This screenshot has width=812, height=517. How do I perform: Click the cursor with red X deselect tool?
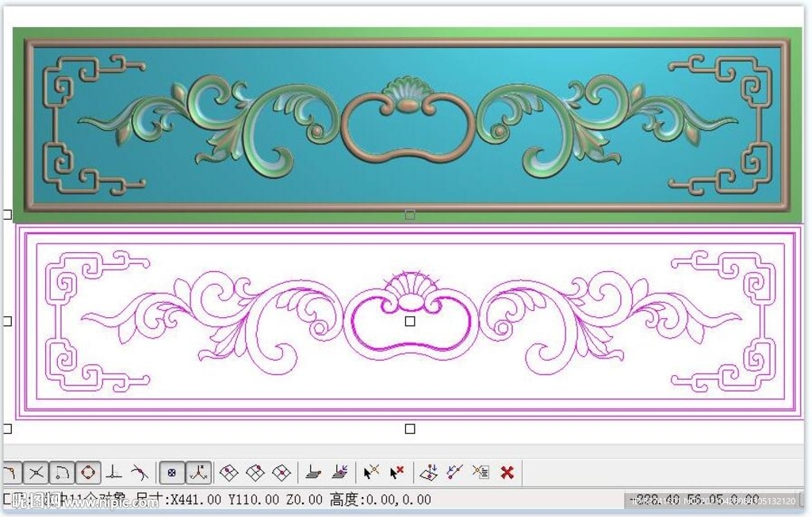tap(397, 473)
